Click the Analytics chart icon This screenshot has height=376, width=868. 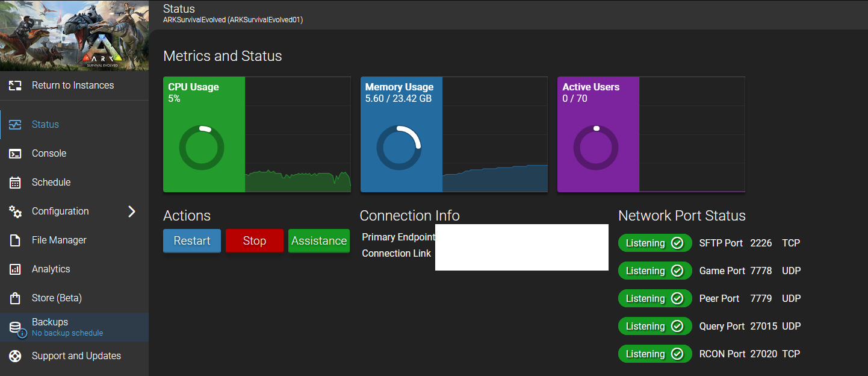pos(15,269)
